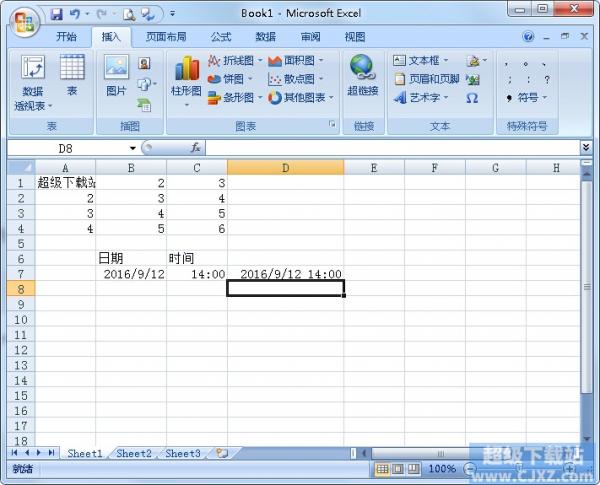Open the 页面布局 (Page Layout) tab
This screenshot has height=485, width=600.
[x=166, y=37]
